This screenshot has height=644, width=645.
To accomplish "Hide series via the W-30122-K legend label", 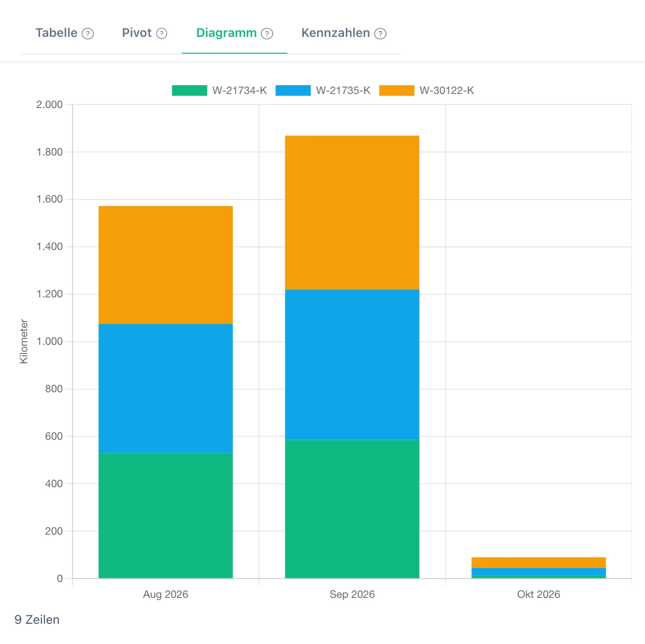I will (447, 90).
